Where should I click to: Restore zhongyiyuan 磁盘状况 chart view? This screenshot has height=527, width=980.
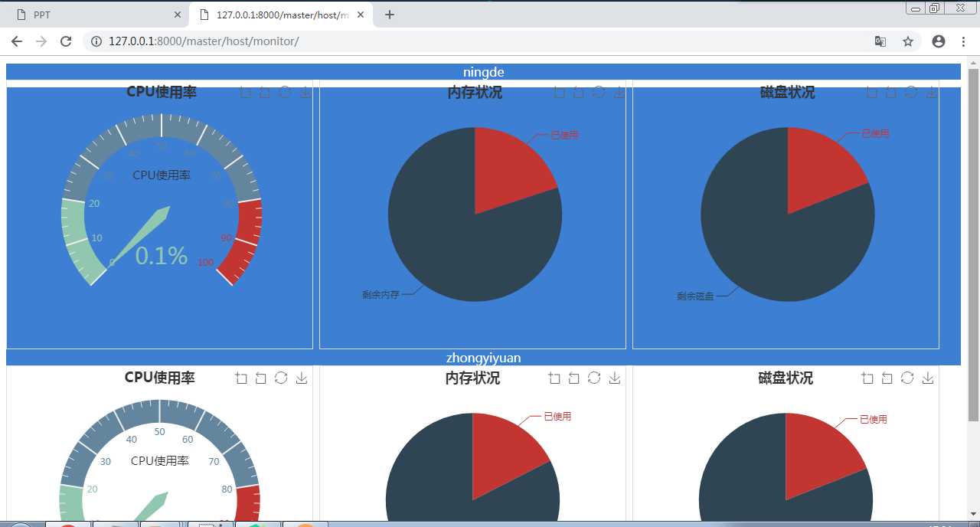point(907,378)
